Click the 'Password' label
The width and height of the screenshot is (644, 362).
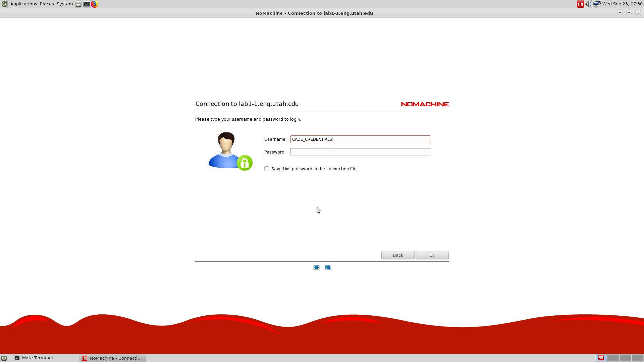[x=274, y=152]
